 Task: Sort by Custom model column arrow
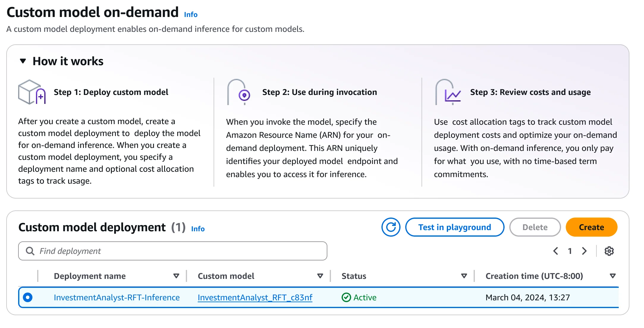[x=320, y=276]
